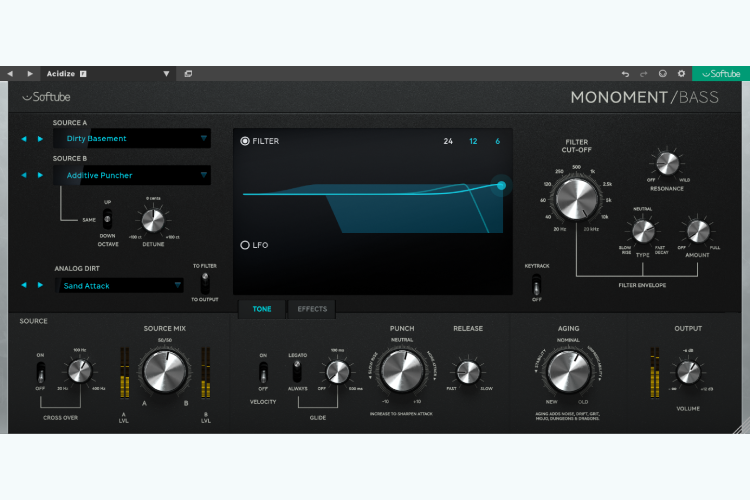Select next Source A waveform
Image resolution: width=750 pixels, height=500 pixels.
pyautogui.click(x=40, y=139)
